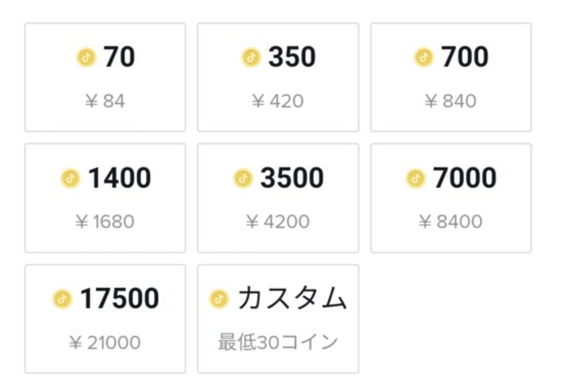Image resolution: width=567 pixels, height=392 pixels.
Task: Open the カスタム custom amount option
Action: click(x=278, y=319)
